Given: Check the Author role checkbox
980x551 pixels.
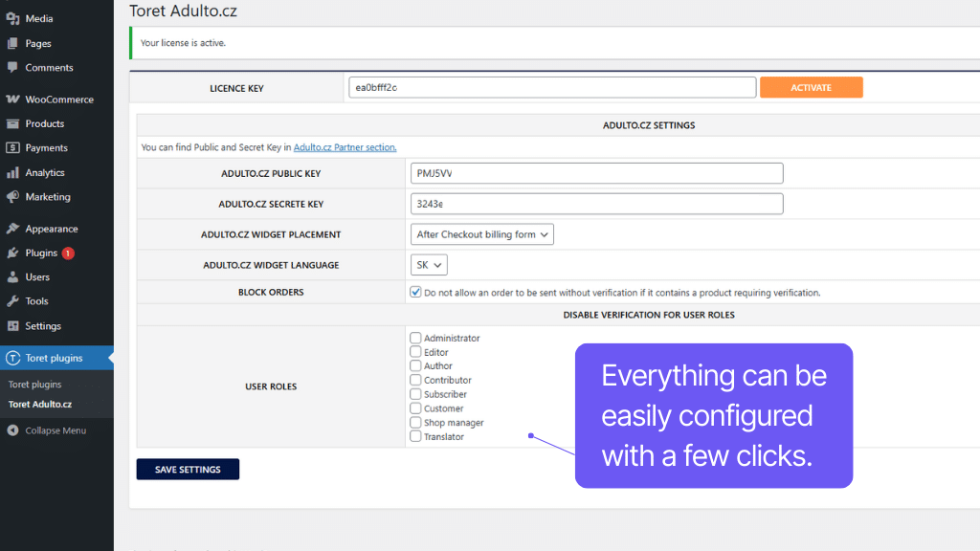Looking at the screenshot, I should pos(415,365).
